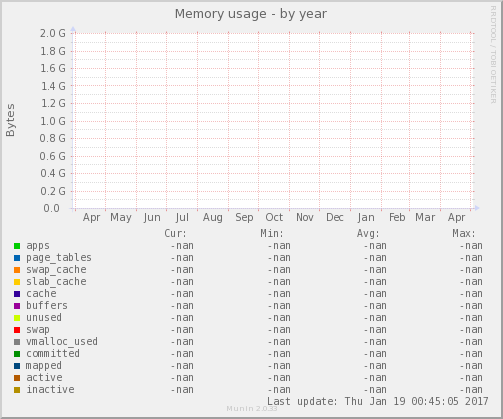
Task: Click the 'Nov' month axis label
Action: coord(305,218)
